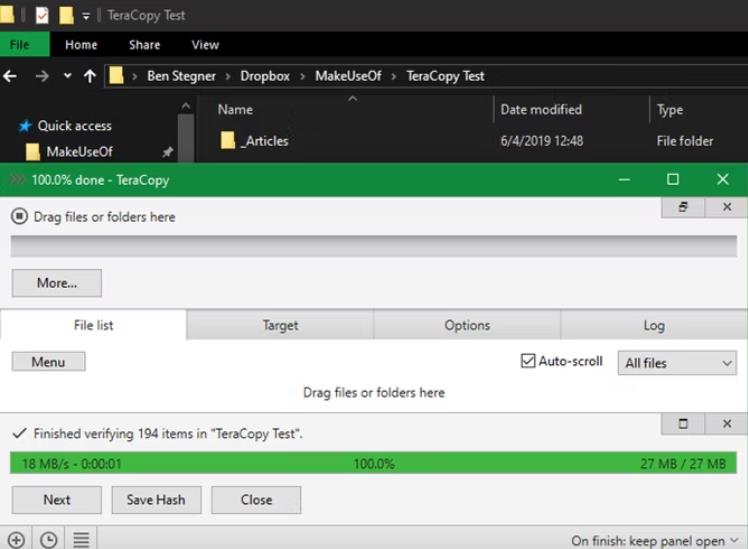This screenshot has height=549, width=748.
Task: Go up one folder in Explorer
Action: pyautogui.click(x=90, y=76)
